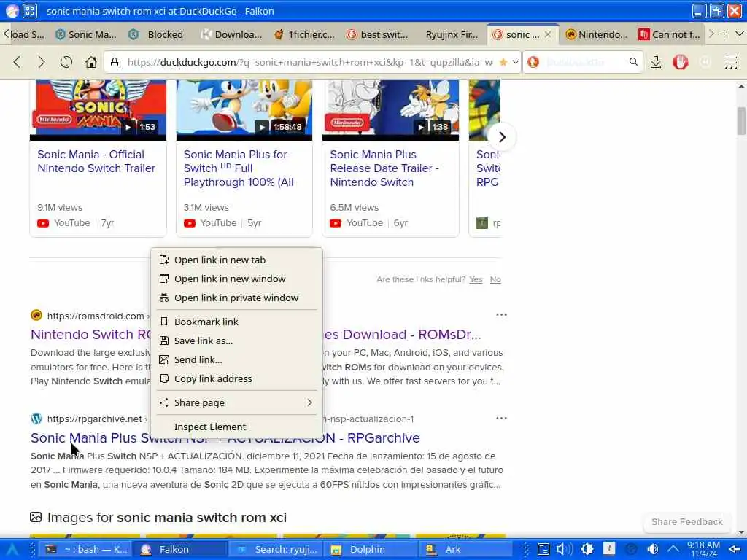
Task: Open the home page
Action: click(x=91, y=62)
